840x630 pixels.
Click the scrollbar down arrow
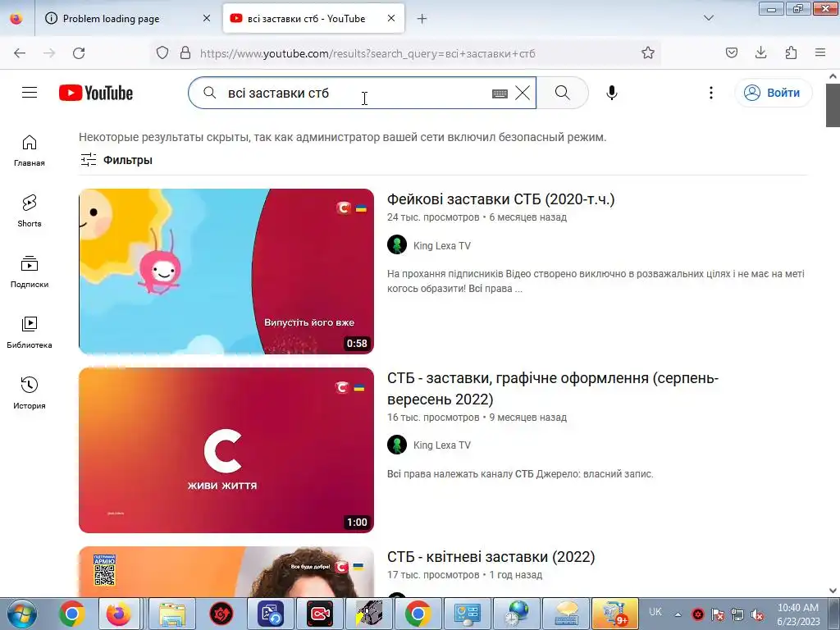click(833, 591)
